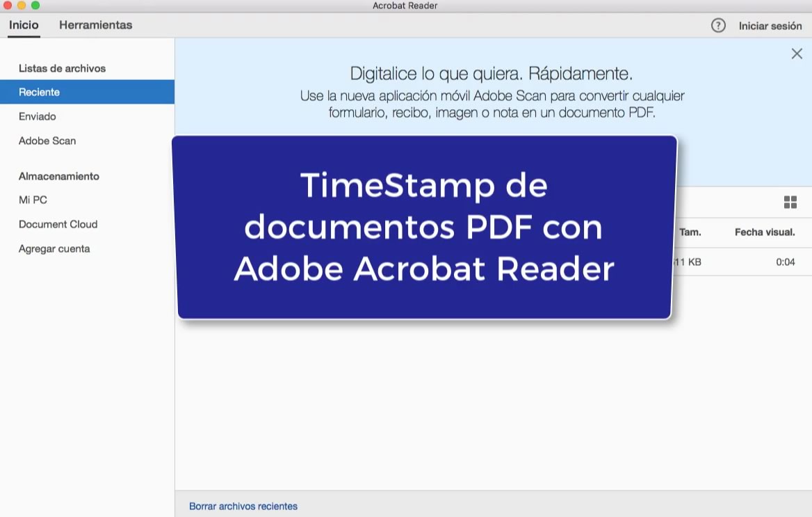Click the Borrar archivos recientes link
This screenshot has height=517, width=812.
[x=243, y=506]
